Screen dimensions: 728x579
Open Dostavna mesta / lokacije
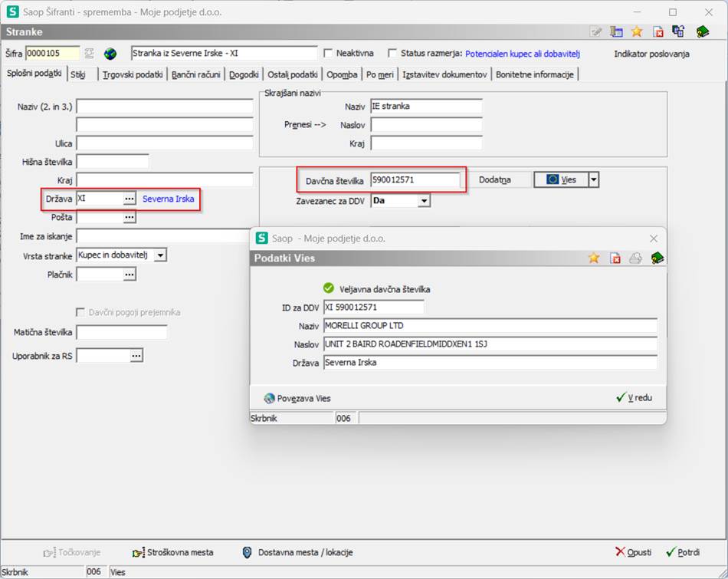[x=297, y=552]
